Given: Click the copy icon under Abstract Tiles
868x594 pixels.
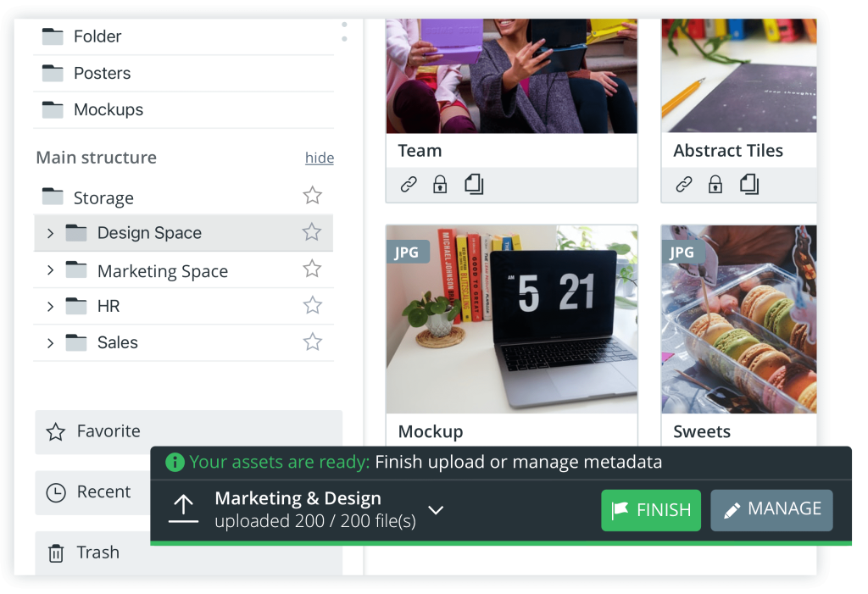Looking at the screenshot, I should 749,185.
